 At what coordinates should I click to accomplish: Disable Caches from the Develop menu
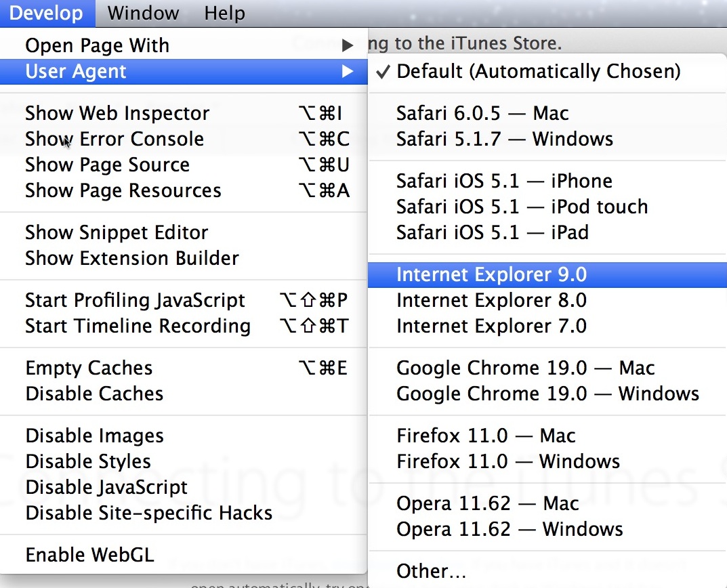[x=94, y=394]
